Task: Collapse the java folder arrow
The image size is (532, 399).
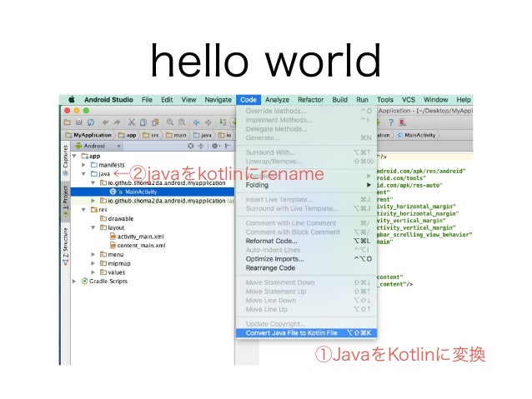Action: tap(84, 174)
